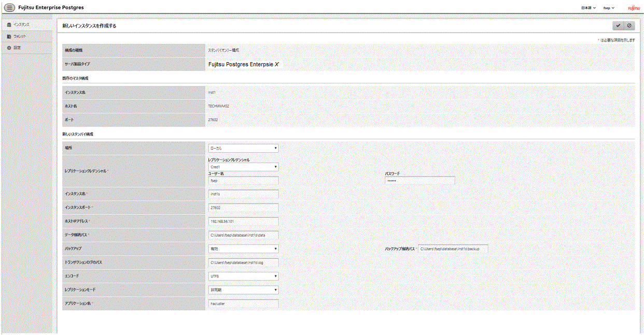The image size is (644, 335).
Task: Cancel with the circle-slash button
Action: (629, 26)
